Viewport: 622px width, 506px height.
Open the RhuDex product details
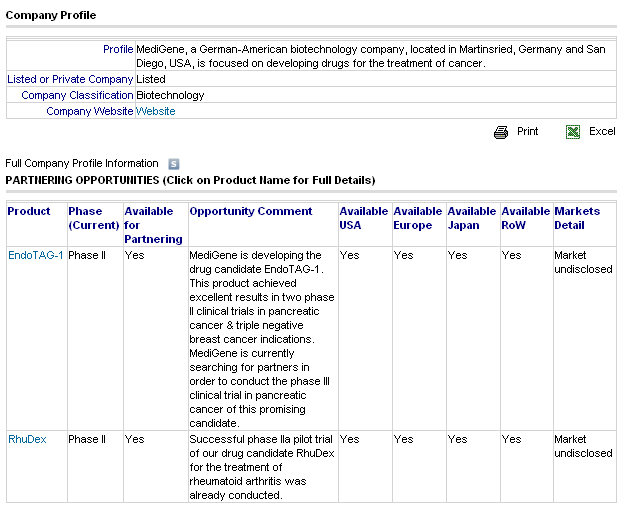tap(27, 439)
